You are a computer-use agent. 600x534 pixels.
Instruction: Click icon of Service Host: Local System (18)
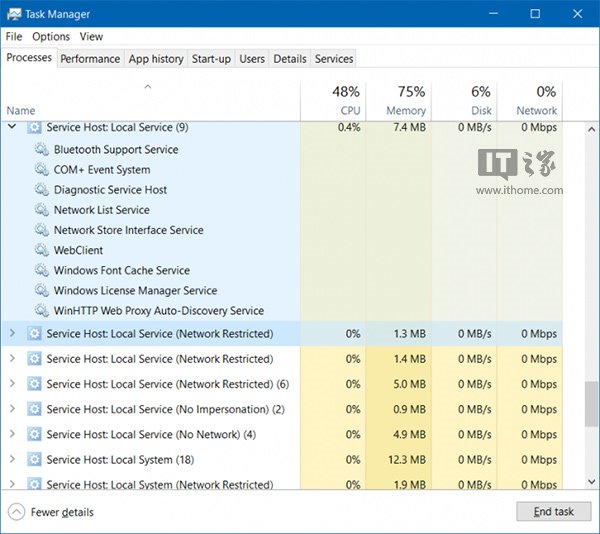point(34,459)
